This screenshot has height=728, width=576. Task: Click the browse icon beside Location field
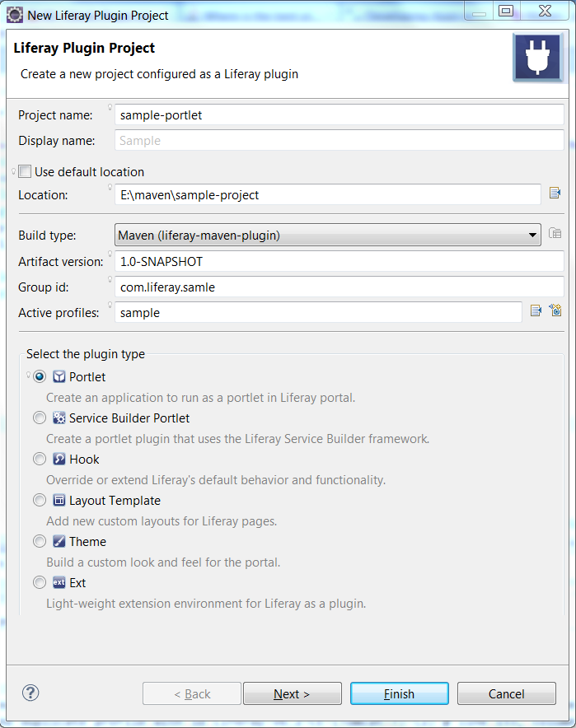tap(555, 193)
